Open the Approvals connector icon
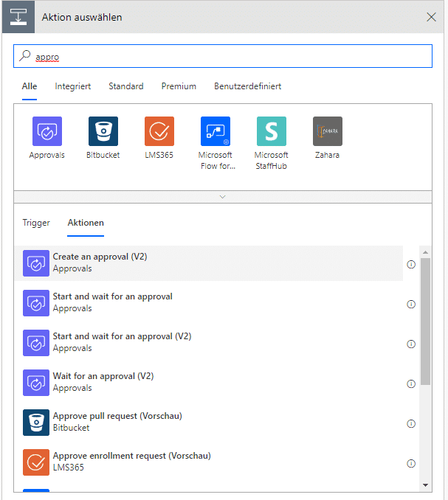The width and height of the screenshot is (448, 500). point(47,131)
